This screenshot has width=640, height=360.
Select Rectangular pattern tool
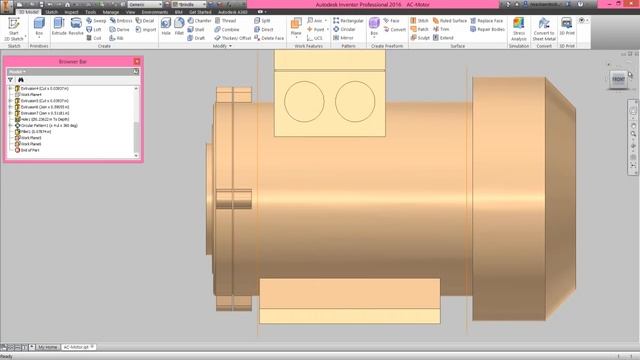348,20
